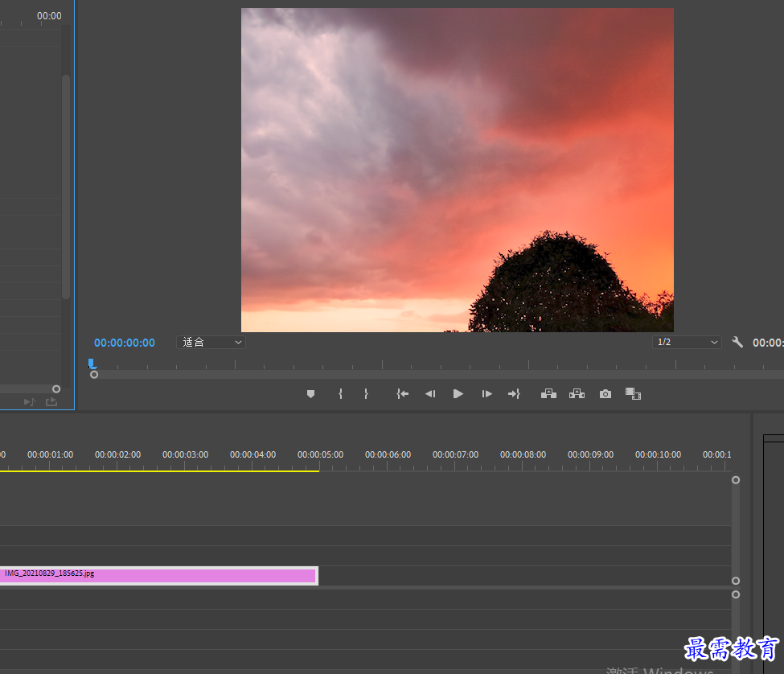The width and height of the screenshot is (784, 674).
Task: Click the timeline vertical scroll top handle
Action: click(736, 480)
